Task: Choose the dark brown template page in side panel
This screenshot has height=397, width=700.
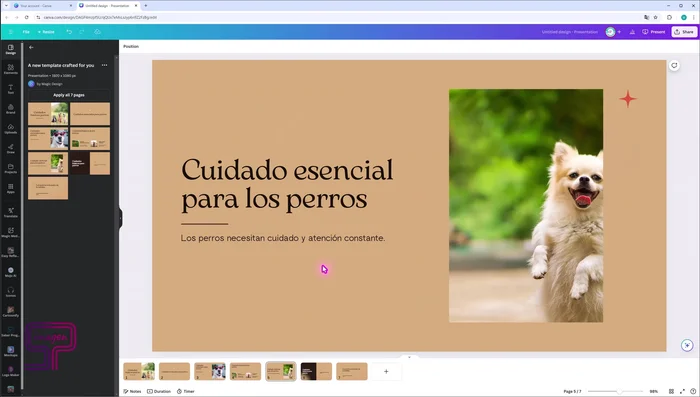Action: pos(90,163)
